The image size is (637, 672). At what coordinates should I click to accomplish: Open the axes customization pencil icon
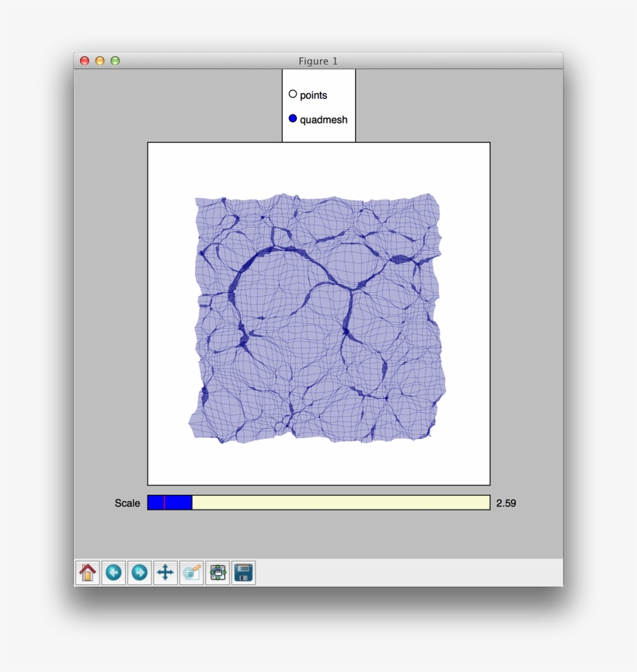192,573
